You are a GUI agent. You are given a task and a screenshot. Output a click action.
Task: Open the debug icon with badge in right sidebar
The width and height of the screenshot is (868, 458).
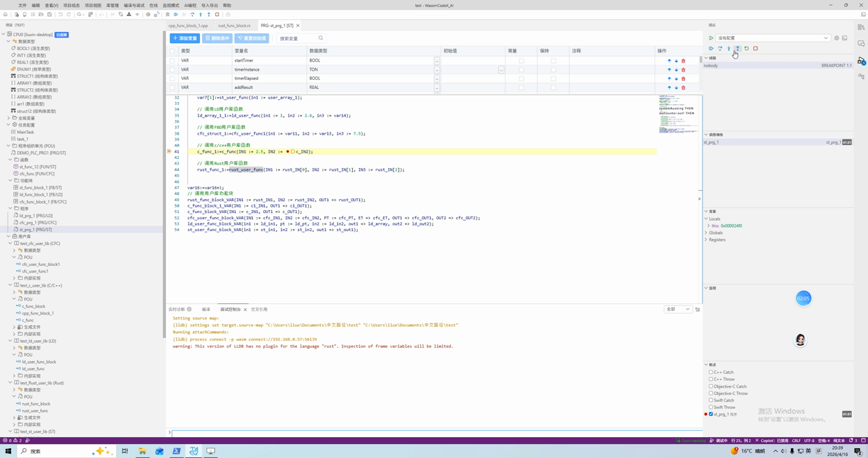click(861, 60)
